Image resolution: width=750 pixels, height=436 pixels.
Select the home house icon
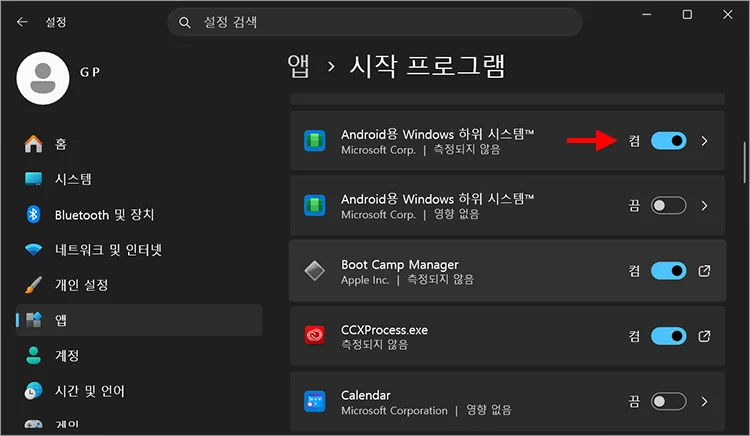tap(33, 144)
